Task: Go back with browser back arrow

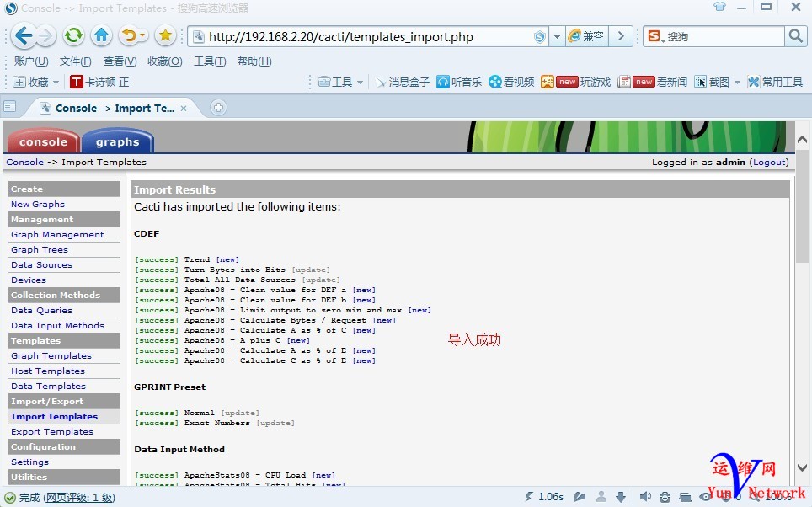Action: (24, 36)
